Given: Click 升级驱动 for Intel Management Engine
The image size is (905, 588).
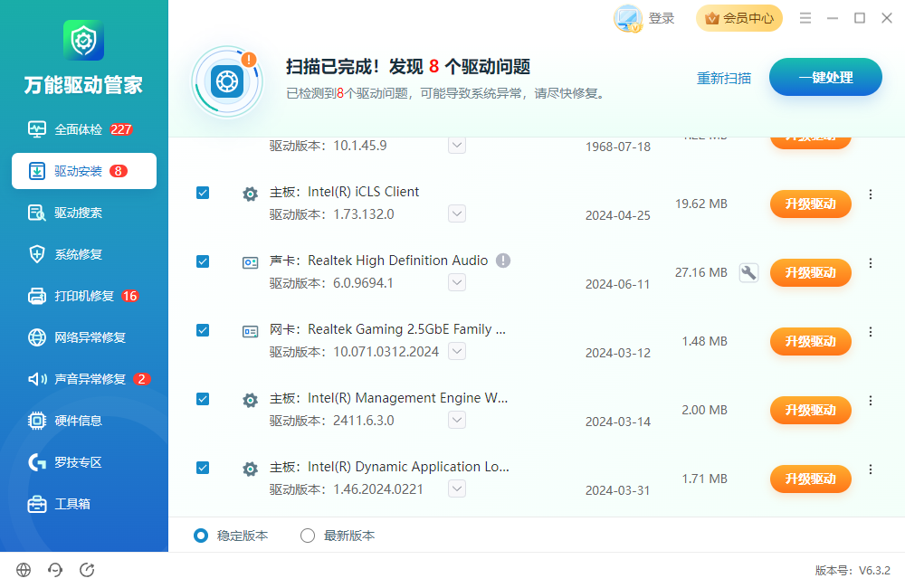Looking at the screenshot, I should pos(810,410).
